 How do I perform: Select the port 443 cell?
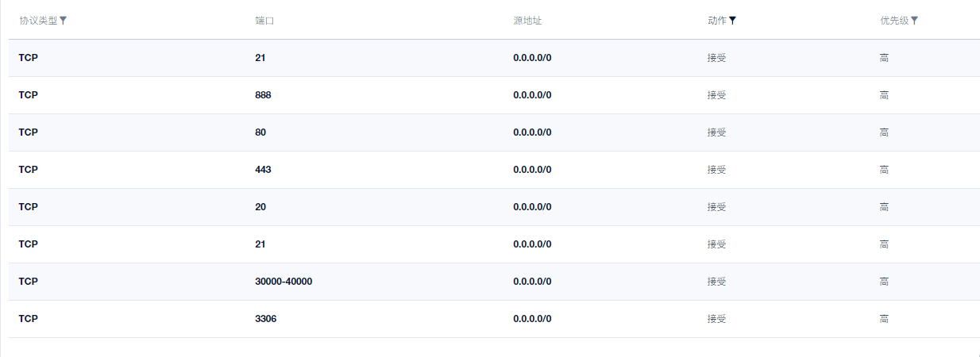[x=264, y=170]
